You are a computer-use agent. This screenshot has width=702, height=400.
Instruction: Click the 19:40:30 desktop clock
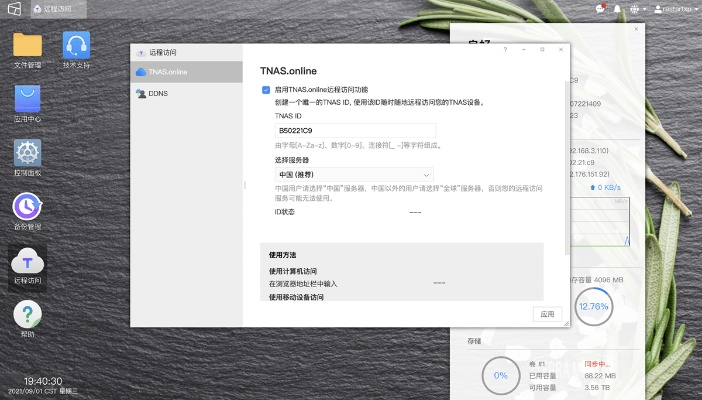[x=43, y=381]
